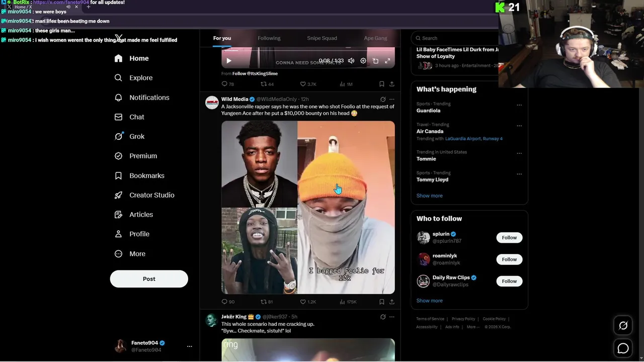Image resolution: width=644 pixels, height=362 pixels.
Task: Click the Explore magnifier icon
Action: click(118, 78)
